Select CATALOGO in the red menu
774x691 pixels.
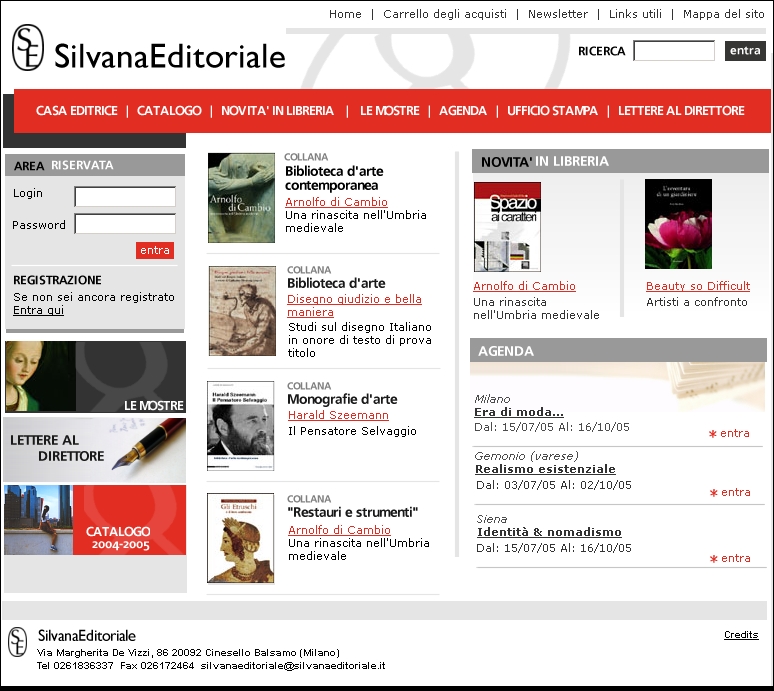pyautogui.click(x=169, y=111)
